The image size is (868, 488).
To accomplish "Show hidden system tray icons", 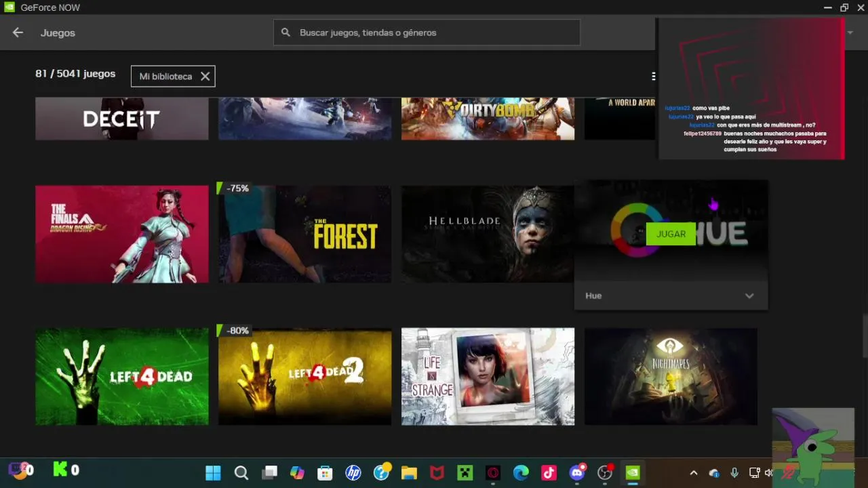I will click(x=693, y=473).
